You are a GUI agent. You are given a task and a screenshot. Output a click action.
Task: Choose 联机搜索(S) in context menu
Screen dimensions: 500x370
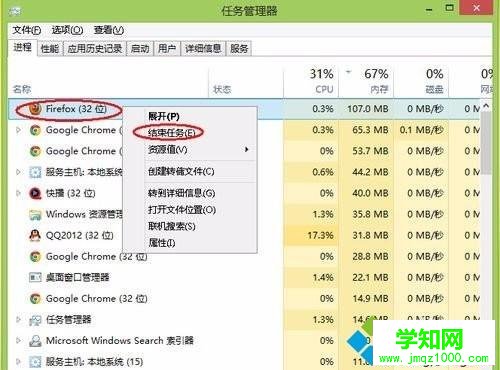pos(172,227)
